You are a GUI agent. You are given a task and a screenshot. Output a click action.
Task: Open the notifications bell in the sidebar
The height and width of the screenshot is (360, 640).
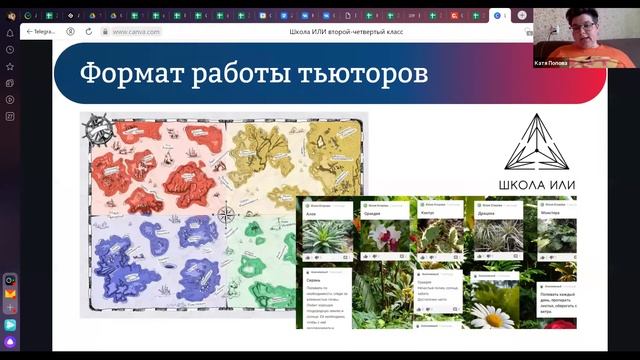(10, 33)
